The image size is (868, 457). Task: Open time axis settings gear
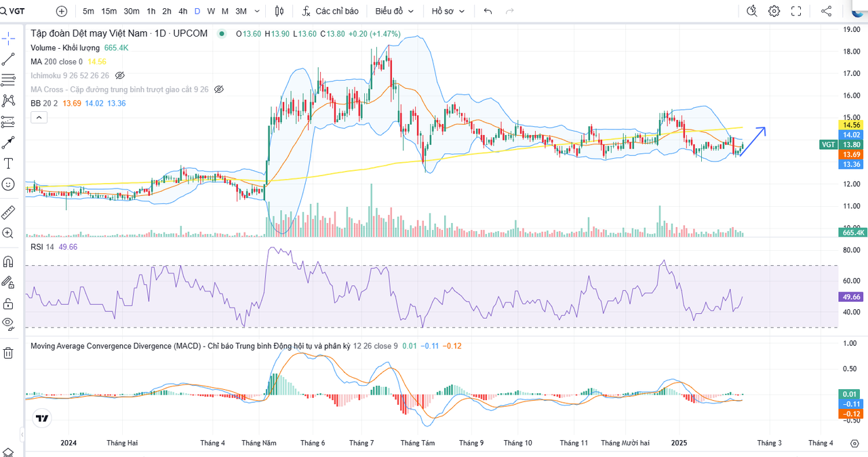pos(854,443)
